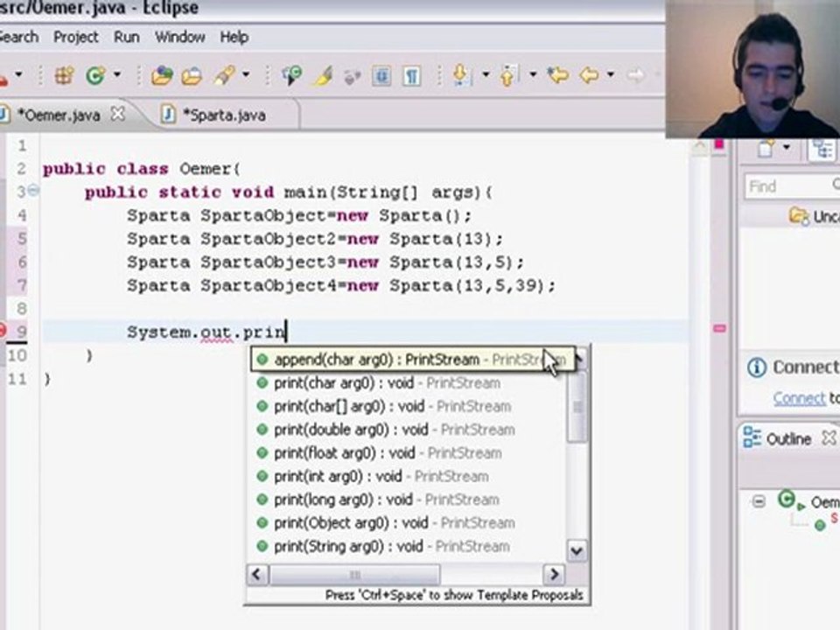Collapse the Oemer class node in Outline

click(x=759, y=502)
